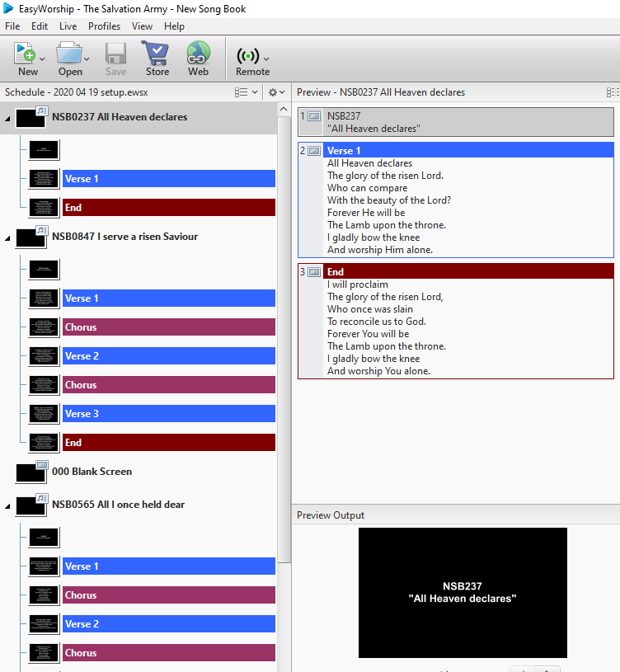Expand the dropdown arrow beside Open

87,59
